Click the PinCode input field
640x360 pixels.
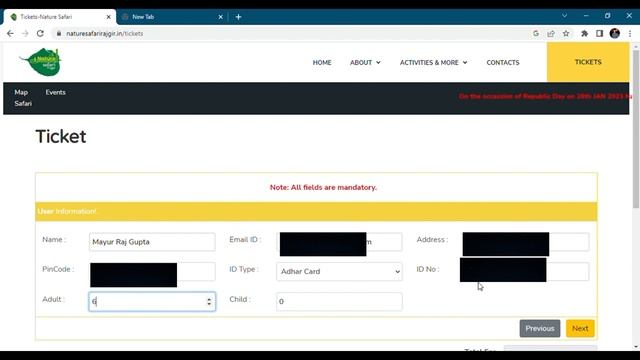152,272
